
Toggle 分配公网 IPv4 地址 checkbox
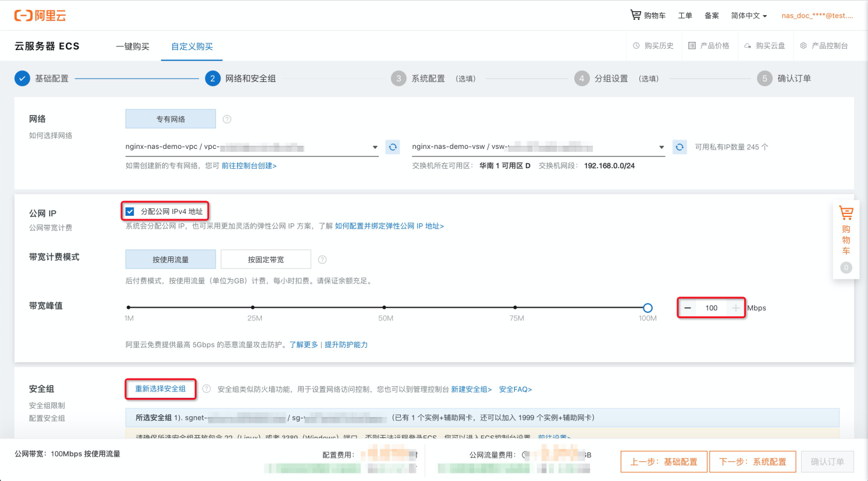pyautogui.click(x=130, y=212)
